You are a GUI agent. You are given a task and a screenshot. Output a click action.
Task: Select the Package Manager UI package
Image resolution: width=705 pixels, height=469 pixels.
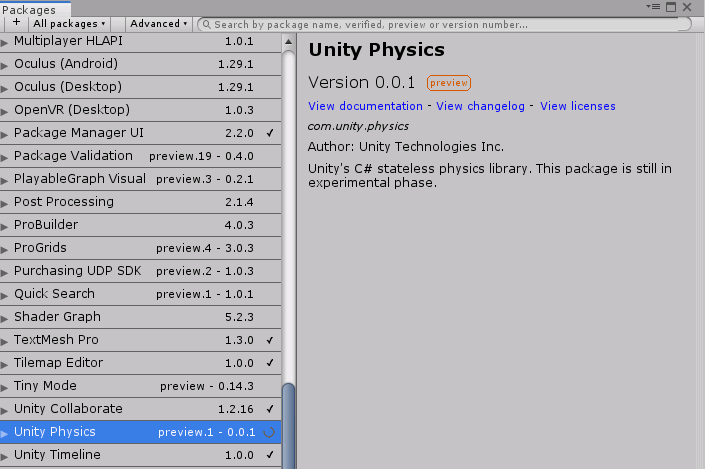(140, 133)
